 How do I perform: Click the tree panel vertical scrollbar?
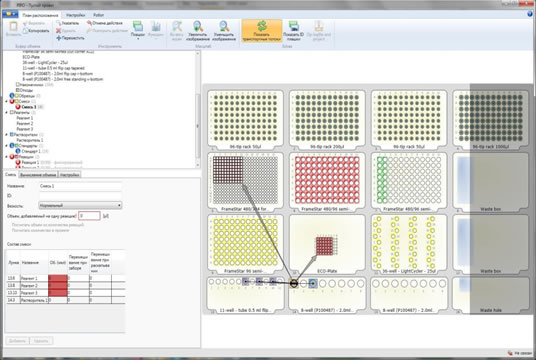coord(198,109)
